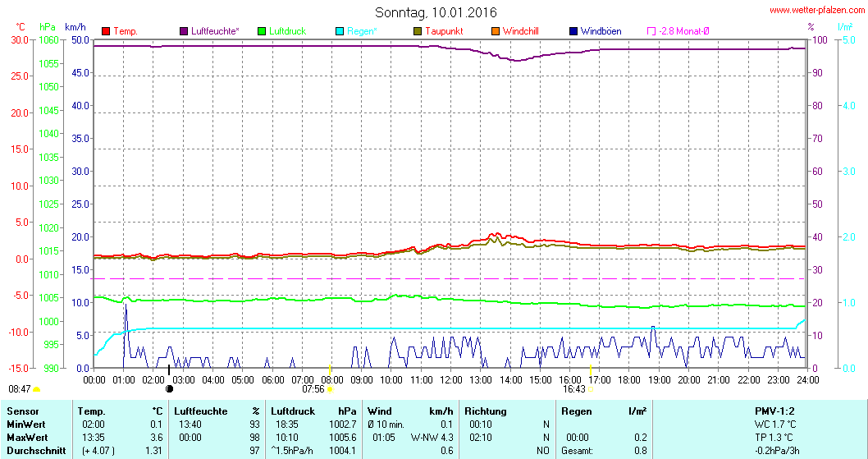Click the magenta Monat-Ø legend box
This screenshot has height=459, width=868.
(651, 31)
